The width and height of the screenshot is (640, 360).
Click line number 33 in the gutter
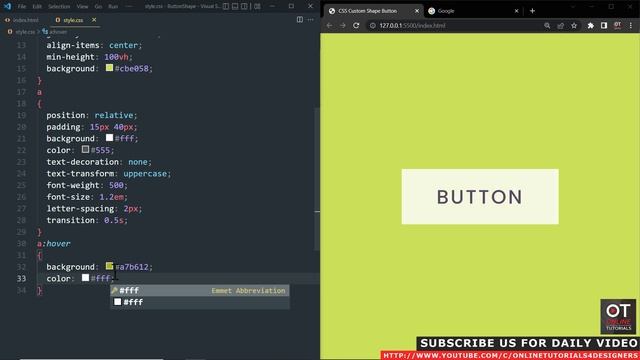coord(21,278)
